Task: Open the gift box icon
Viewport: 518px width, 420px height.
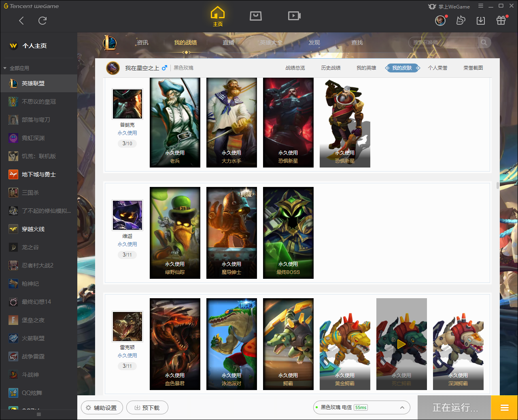Action: click(x=501, y=20)
